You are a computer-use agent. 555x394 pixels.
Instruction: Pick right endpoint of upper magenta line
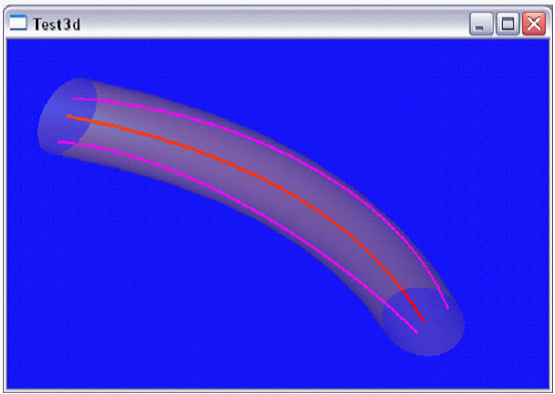tap(448, 308)
